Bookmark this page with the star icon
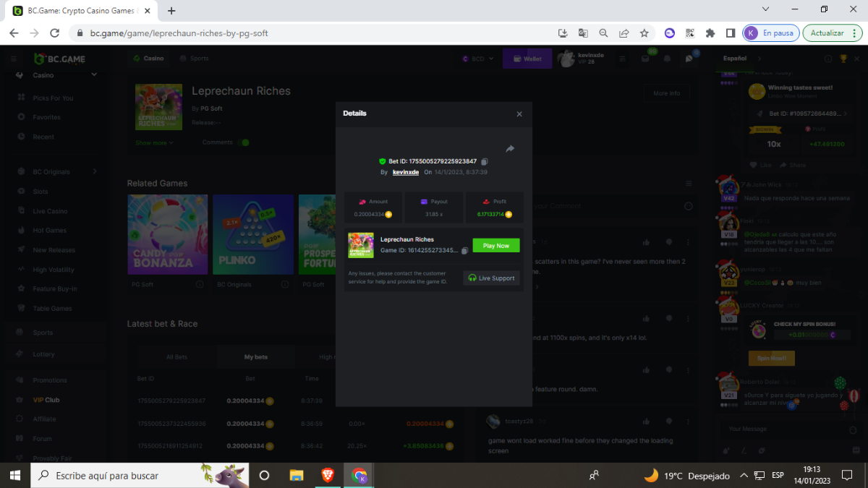This screenshot has height=488, width=868. (644, 33)
